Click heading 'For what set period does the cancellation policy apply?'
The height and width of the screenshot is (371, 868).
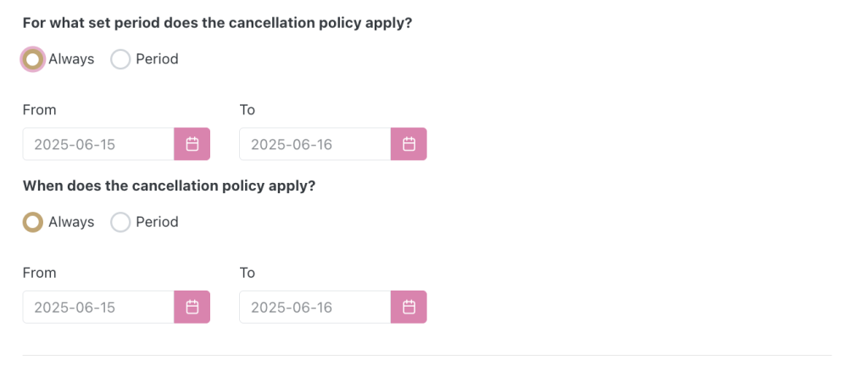click(217, 23)
